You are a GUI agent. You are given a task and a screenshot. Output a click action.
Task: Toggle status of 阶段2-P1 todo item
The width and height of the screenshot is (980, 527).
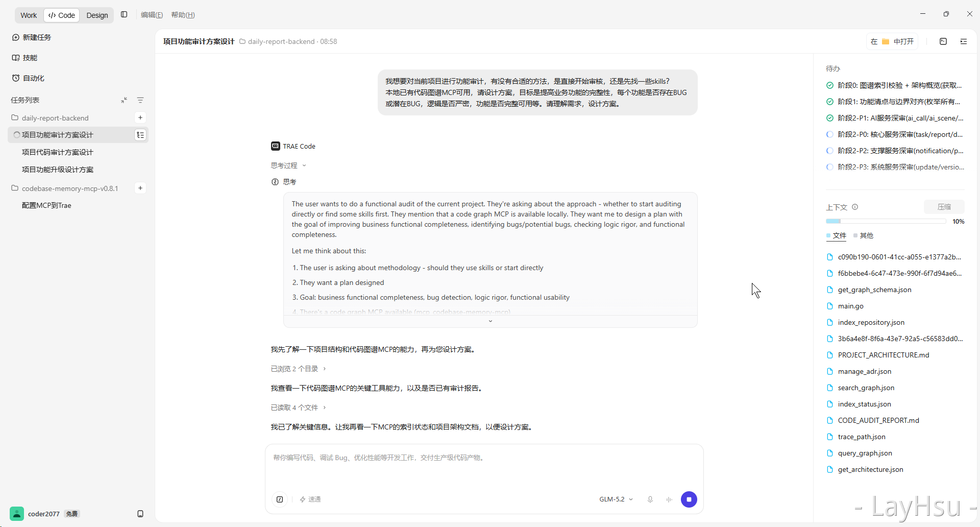[x=830, y=118]
